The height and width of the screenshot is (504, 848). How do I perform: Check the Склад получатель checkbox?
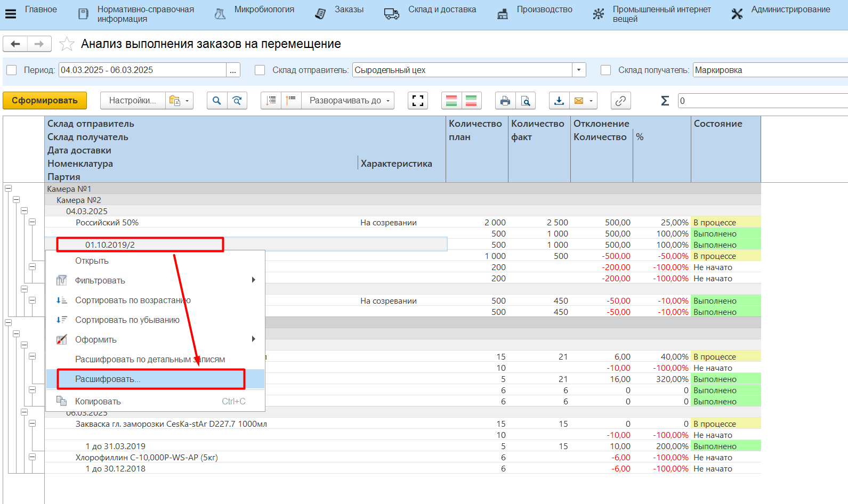[x=605, y=70]
